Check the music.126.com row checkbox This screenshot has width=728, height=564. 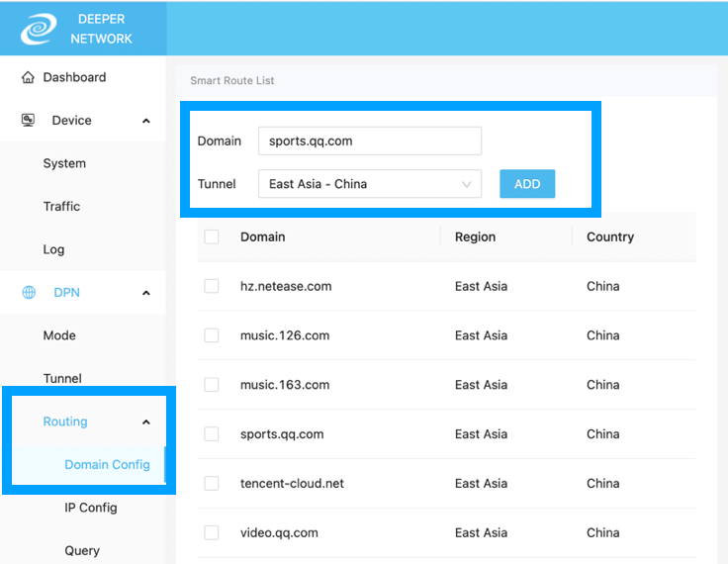[x=212, y=335]
